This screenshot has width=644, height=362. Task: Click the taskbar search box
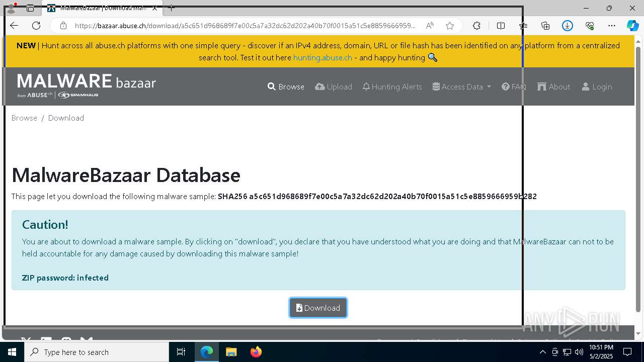click(x=97, y=352)
